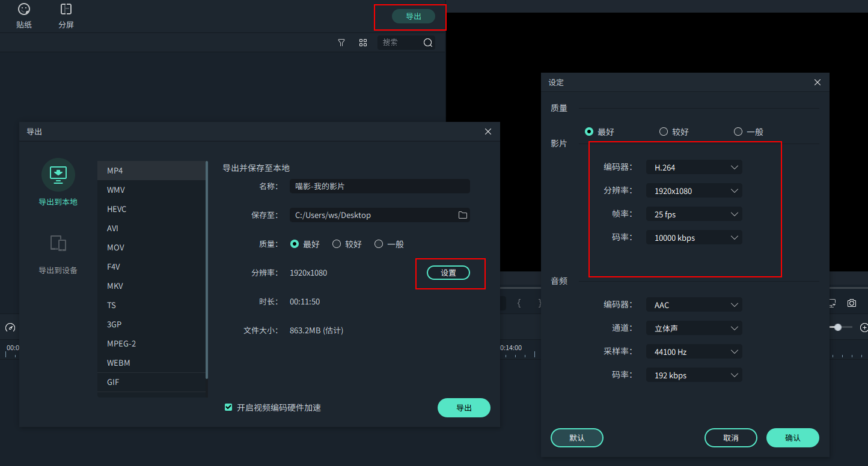
Task: Click the grid view icon
Action: (x=363, y=43)
